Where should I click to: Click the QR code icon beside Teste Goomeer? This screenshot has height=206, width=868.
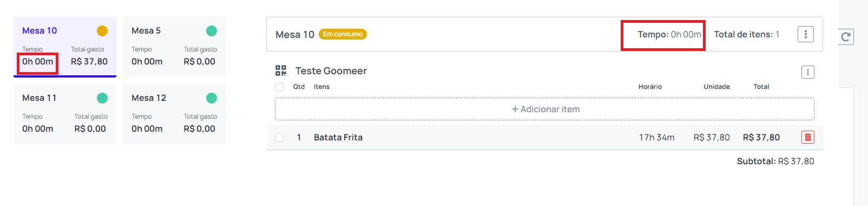coord(281,70)
